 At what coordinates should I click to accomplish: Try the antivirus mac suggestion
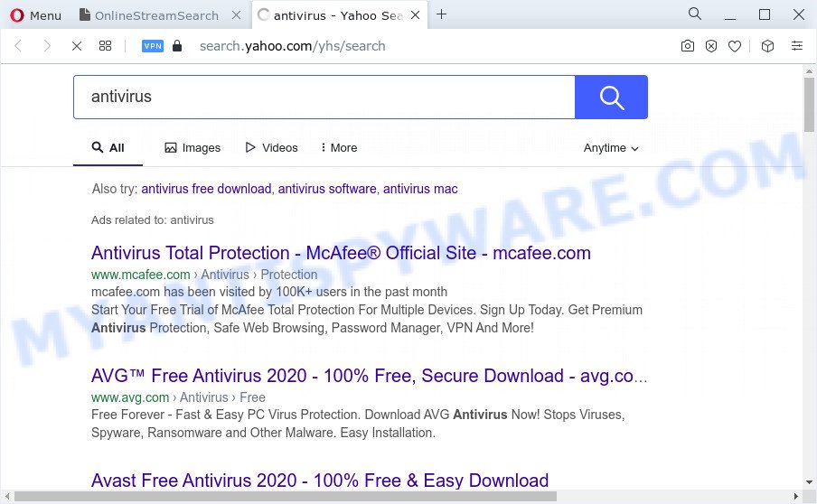pos(420,189)
